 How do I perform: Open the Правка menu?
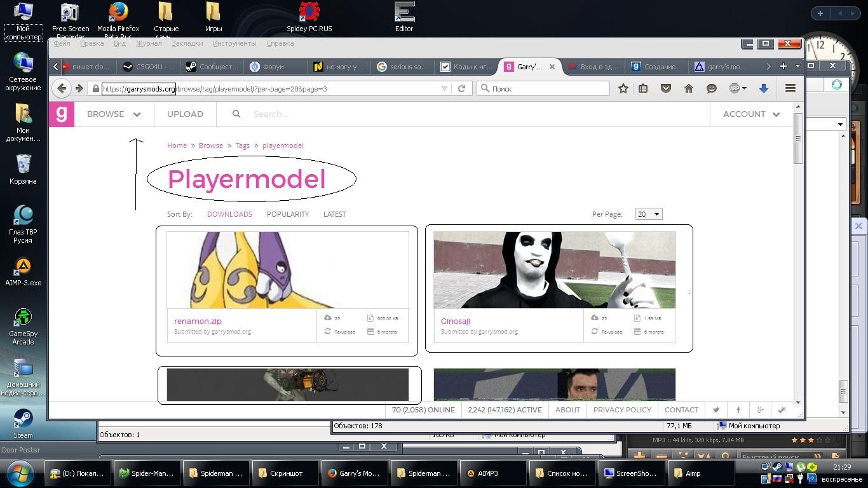92,43
